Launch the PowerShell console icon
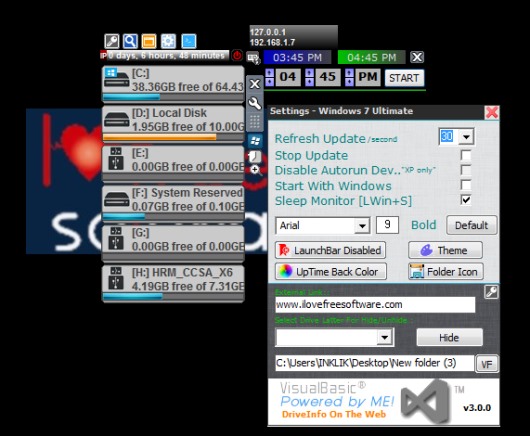The height and width of the screenshot is (436, 530). (189, 41)
